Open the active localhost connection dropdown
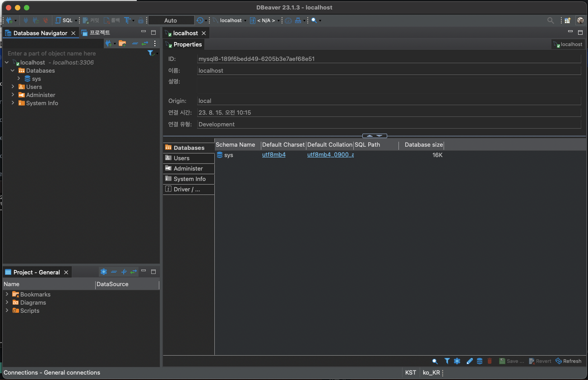Viewport: 588px width, 380px height. pos(231,20)
